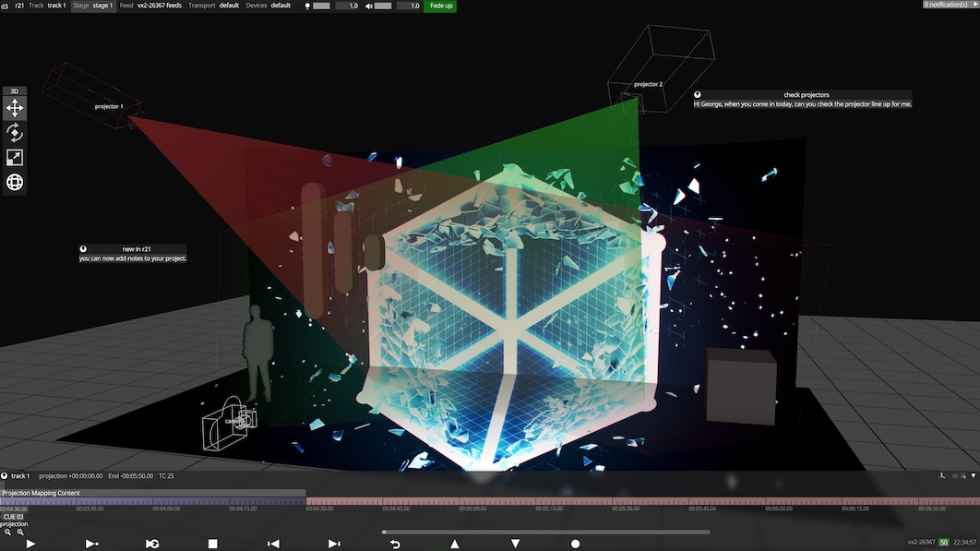Select the orbit rotate camera tool
980x551 pixels.
coord(15,133)
